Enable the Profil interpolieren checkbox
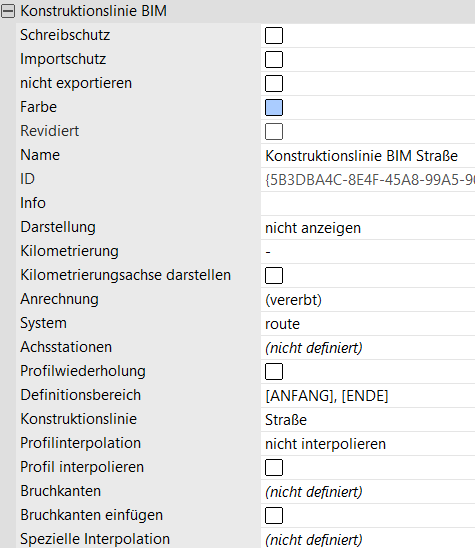The height and width of the screenshot is (548, 475). pos(274,467)
